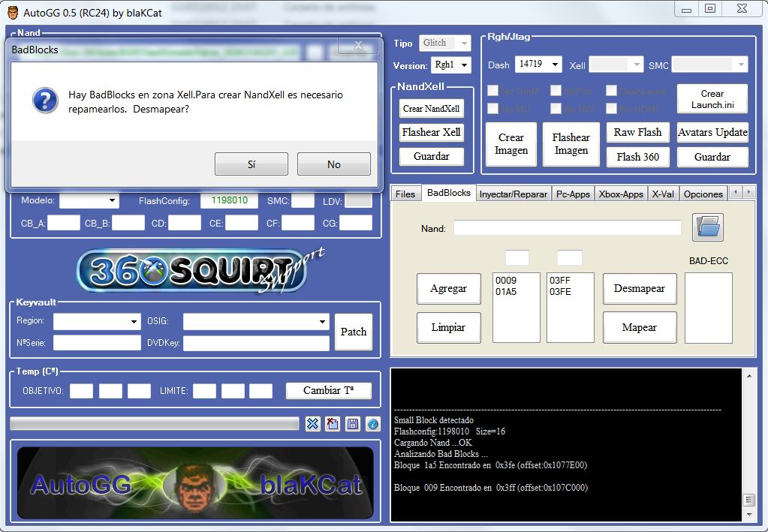Go to the X-Val tab

coord(663,194)
